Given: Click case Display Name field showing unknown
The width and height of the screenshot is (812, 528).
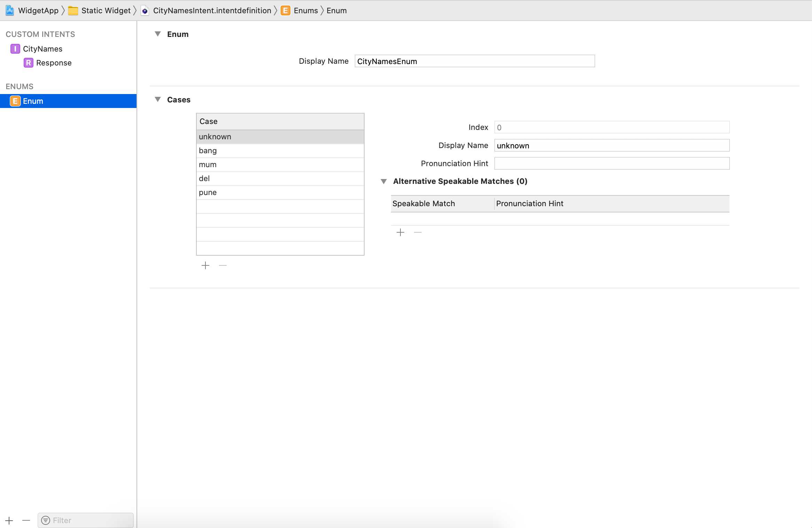Looking at the screenshot, I should pos(612,145).
